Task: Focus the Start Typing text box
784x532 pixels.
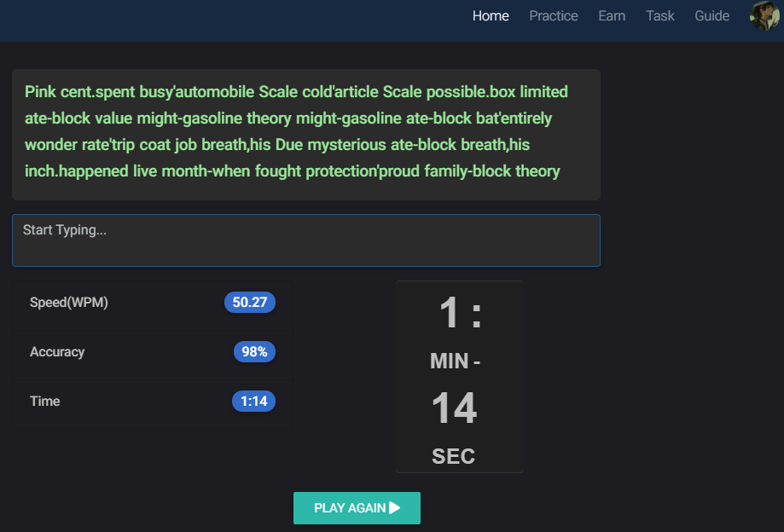Action: point(305,240)
